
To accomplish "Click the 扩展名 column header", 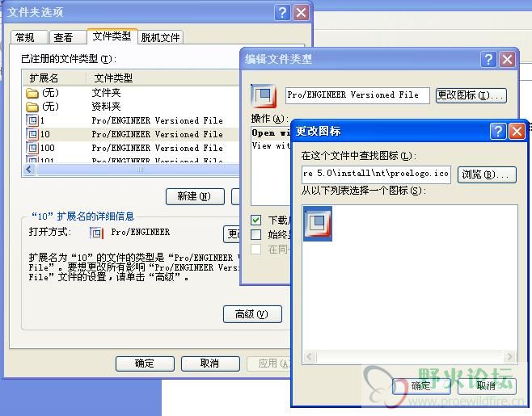I will [x=54, y=78].
